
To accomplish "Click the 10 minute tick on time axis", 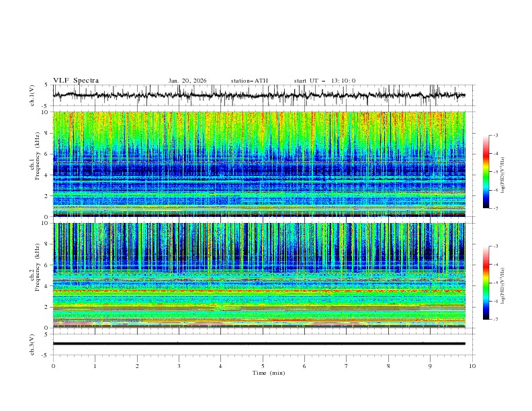I will pos(472,365).
